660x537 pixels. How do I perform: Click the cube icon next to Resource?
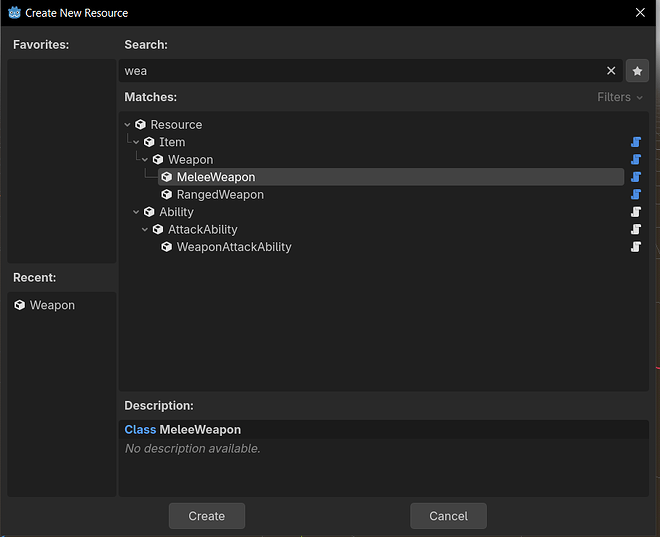[140, 125]
